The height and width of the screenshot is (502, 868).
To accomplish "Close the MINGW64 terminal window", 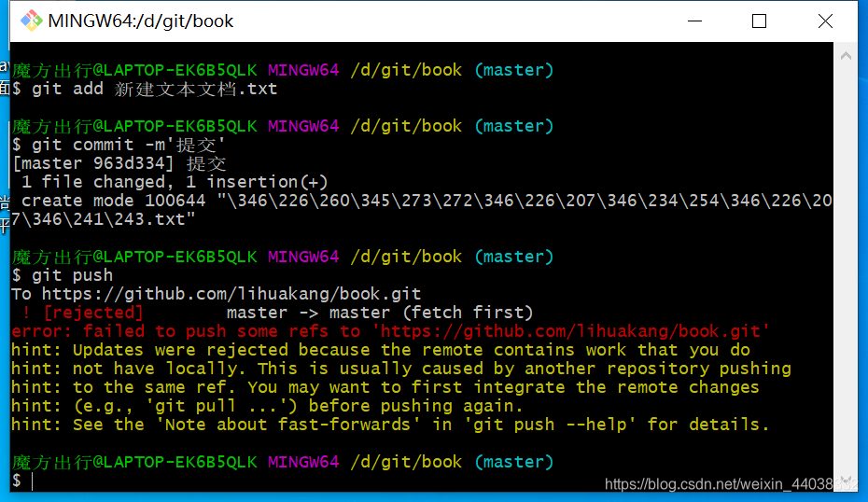I will pos(825,21).
